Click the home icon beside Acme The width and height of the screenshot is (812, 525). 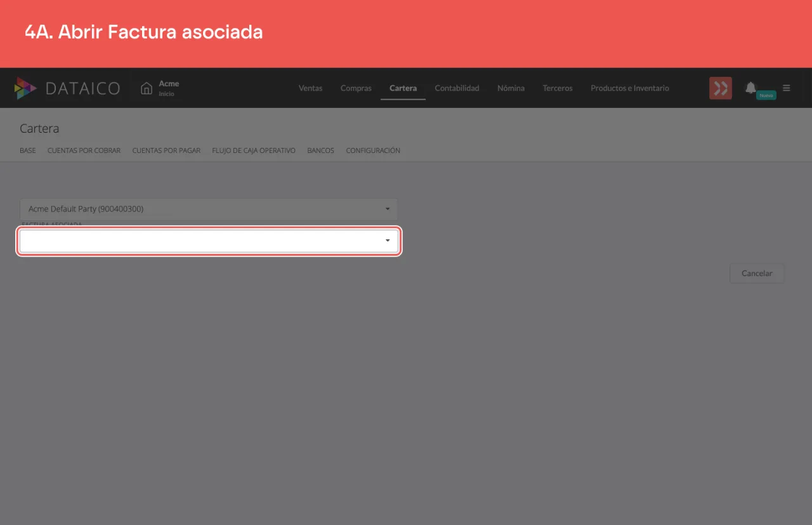(x=147, y=88)
